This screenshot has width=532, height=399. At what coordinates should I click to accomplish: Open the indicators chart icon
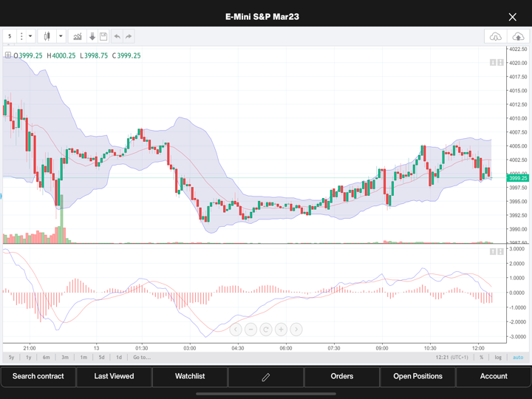tap(77, 36)
